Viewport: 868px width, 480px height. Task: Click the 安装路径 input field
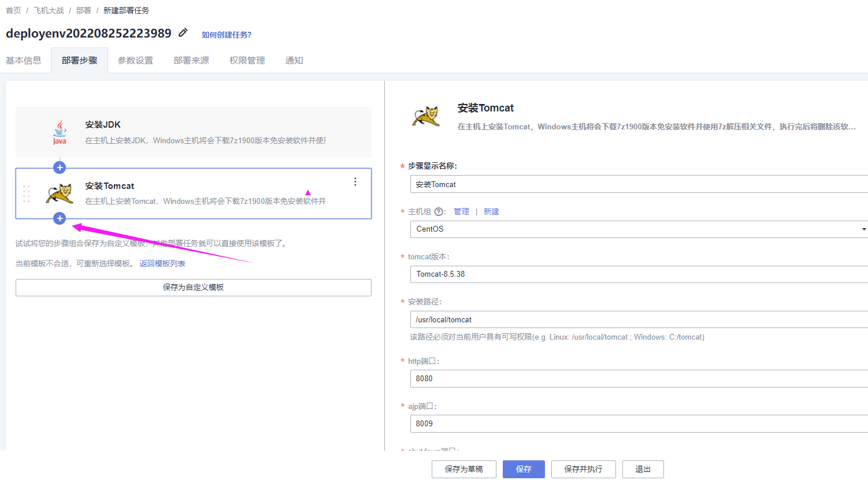639,319
